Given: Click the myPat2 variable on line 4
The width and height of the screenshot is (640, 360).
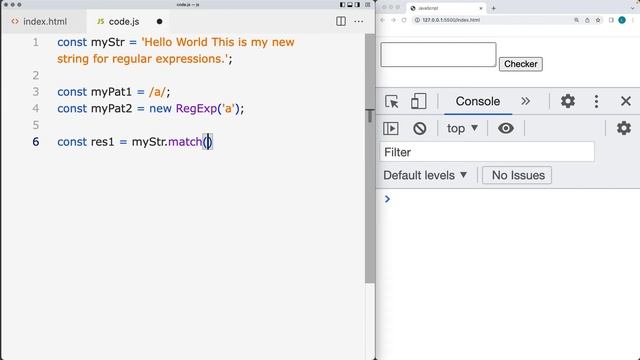Looking at the screenshot, I should pos(111,109).
